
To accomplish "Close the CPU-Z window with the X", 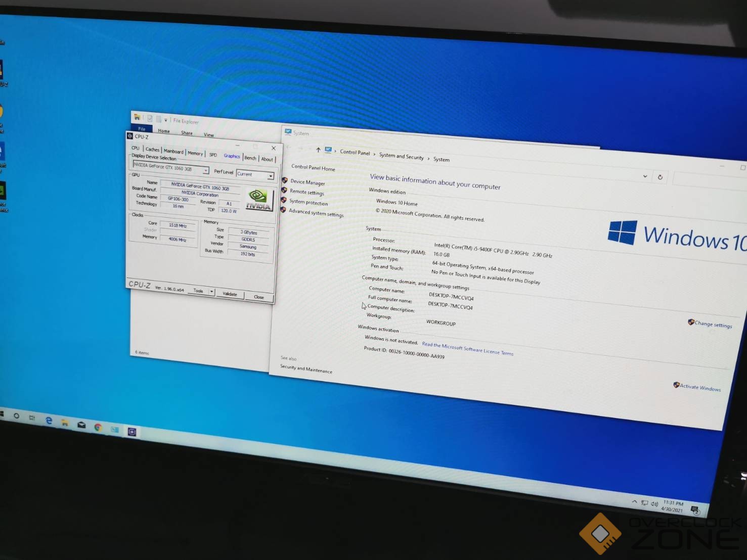I will point(274,148).
